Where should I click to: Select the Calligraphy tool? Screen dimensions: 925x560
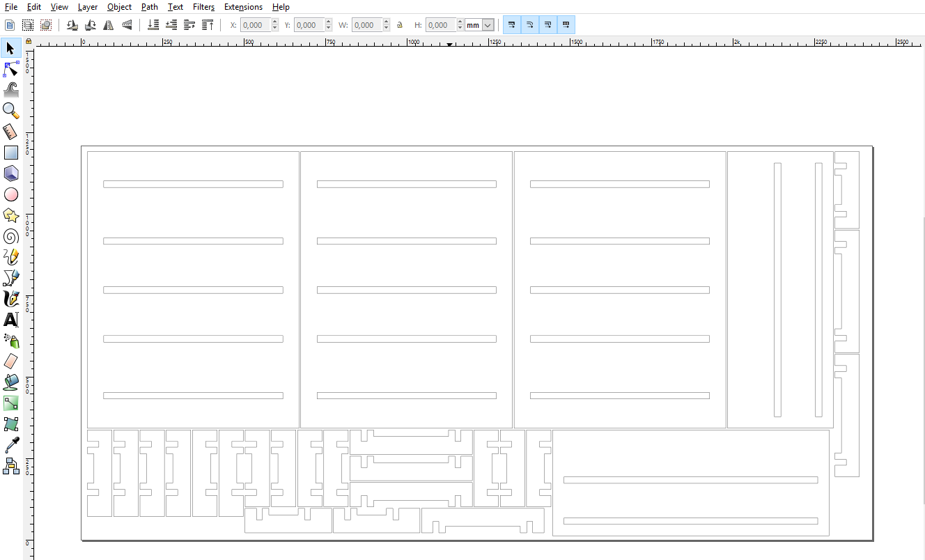(10, 299)
